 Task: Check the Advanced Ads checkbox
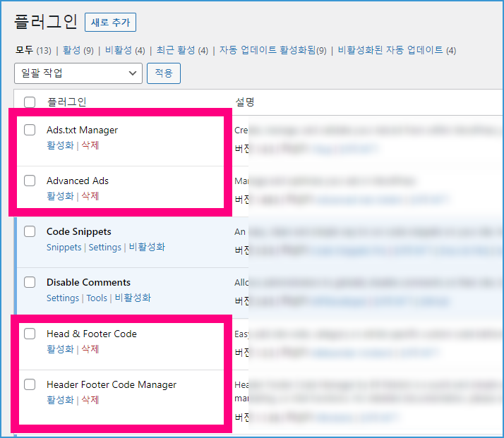(30, 181)
